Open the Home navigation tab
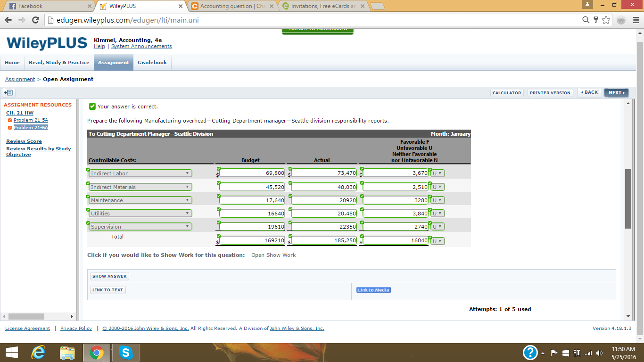Viewport: 644px width, 362px height. (x=12, y=62)
